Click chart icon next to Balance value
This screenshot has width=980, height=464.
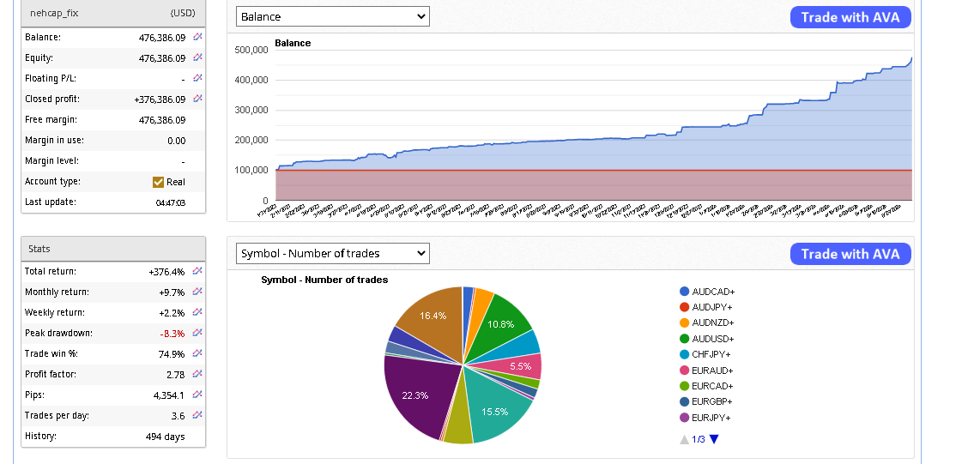(197, 37)
